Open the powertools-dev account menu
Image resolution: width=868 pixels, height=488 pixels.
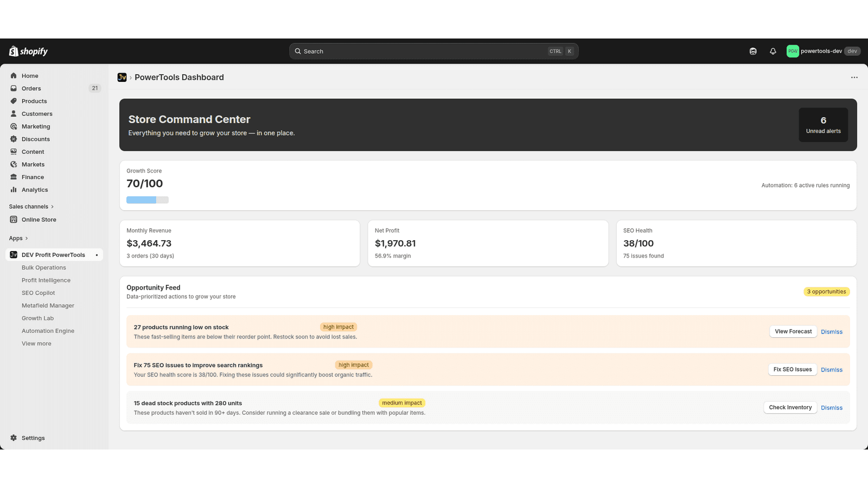tap(824, 51)
